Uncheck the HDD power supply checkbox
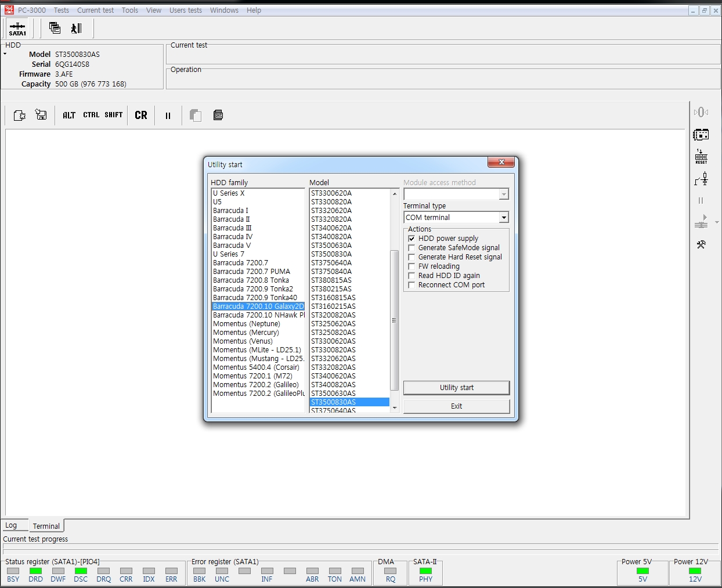 coord(411,239)
